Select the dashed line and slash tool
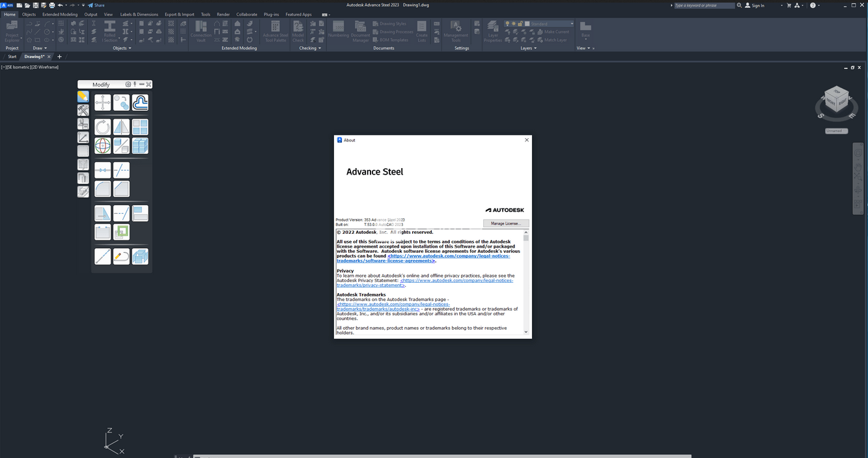Viewport: 868px width, 458px height. click(x=121, y=213)
